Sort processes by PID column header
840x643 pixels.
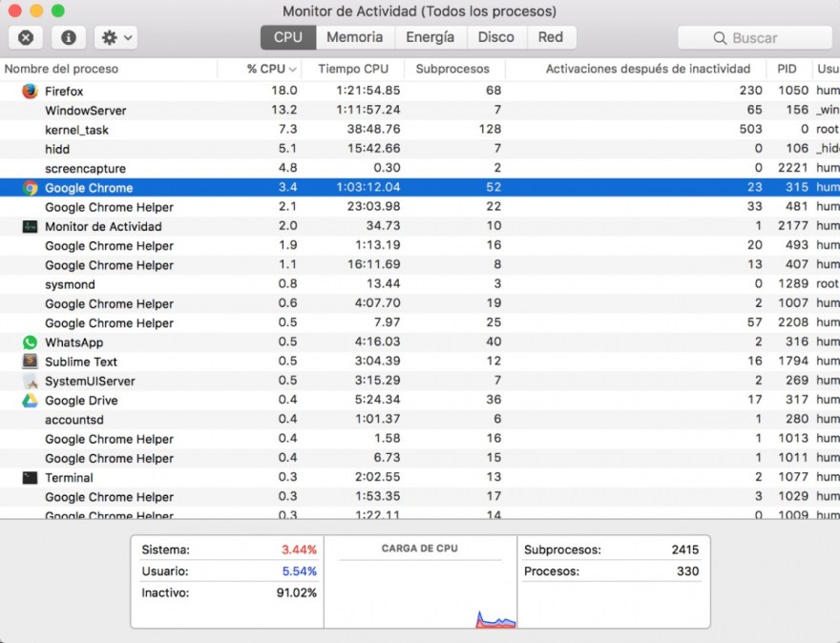pyautogui.click(x=787, y=69)
